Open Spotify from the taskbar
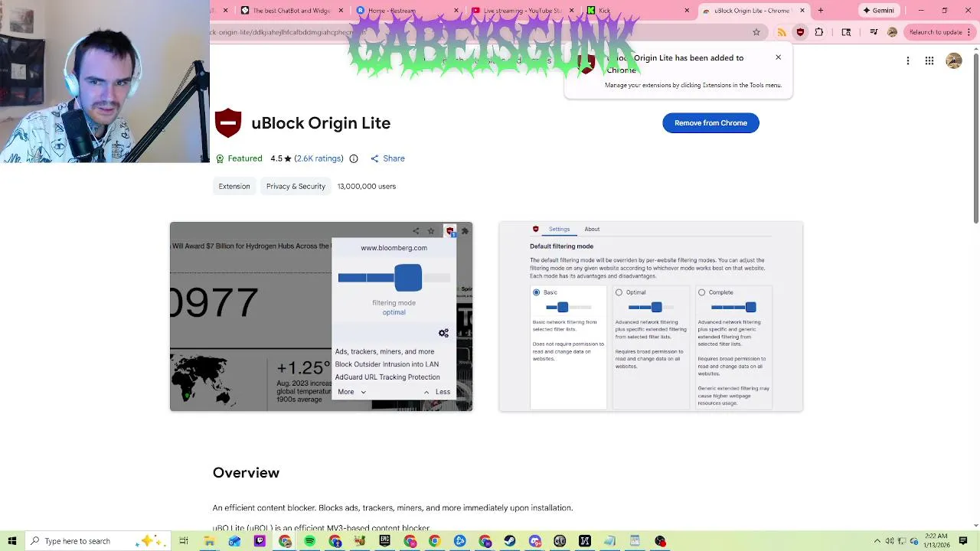 309,541
